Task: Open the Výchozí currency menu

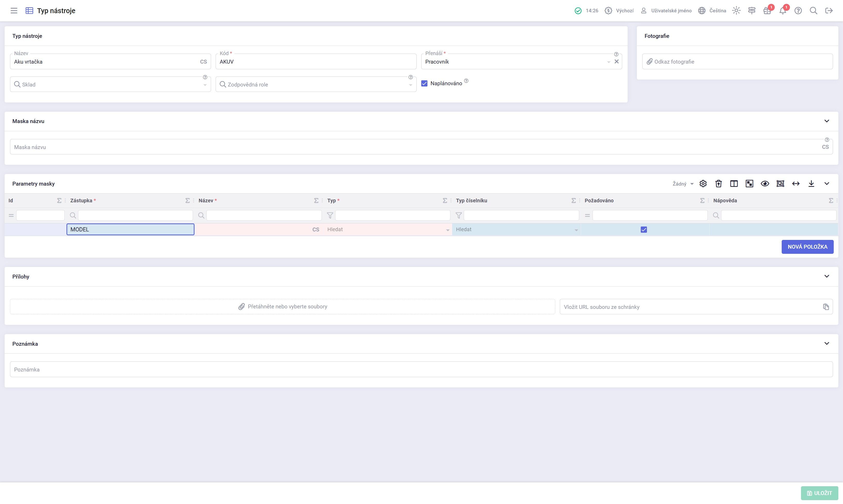Action: point(619,11)
